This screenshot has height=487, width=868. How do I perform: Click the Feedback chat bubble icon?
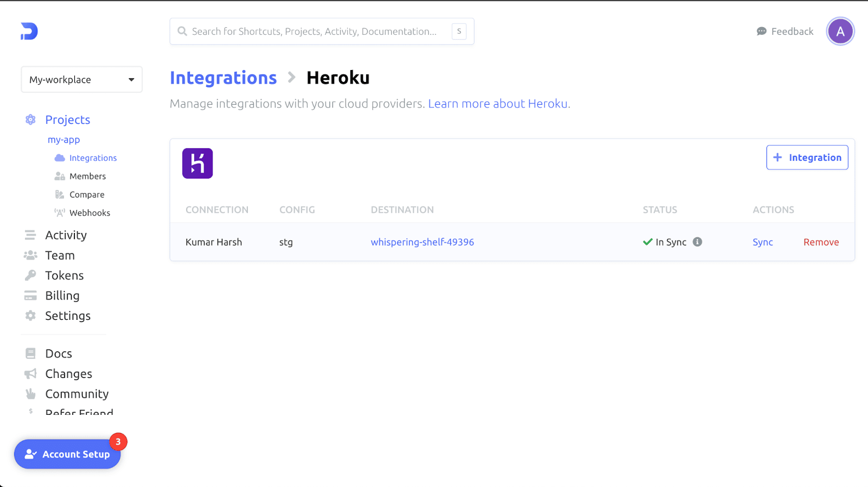point(762,31)
